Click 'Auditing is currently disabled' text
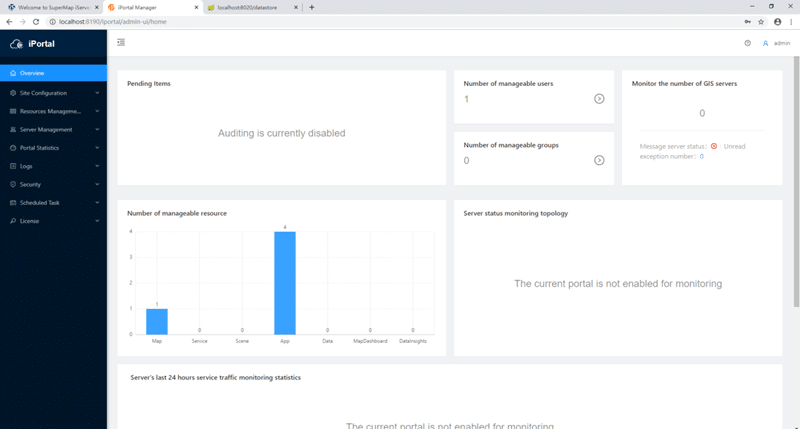Viewport: 800px width, 429px height. click(x=282, y=133)
